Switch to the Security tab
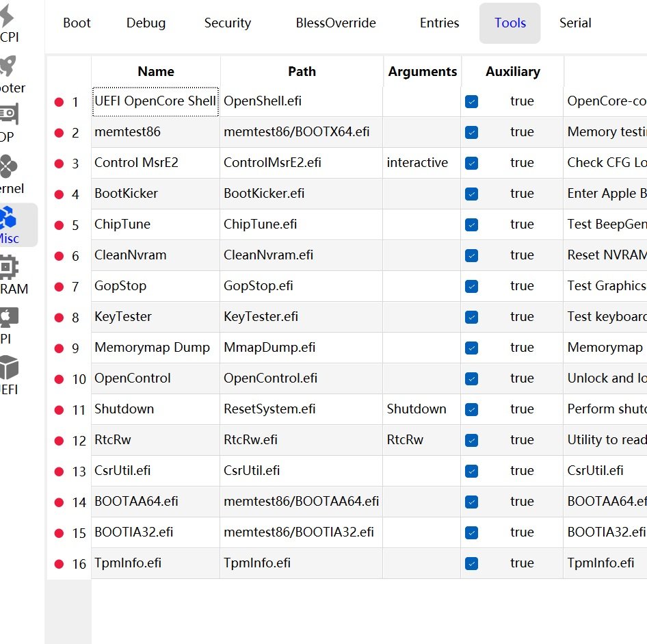The image size is (647, 644). pyautogui.click(x=227, y=23)
